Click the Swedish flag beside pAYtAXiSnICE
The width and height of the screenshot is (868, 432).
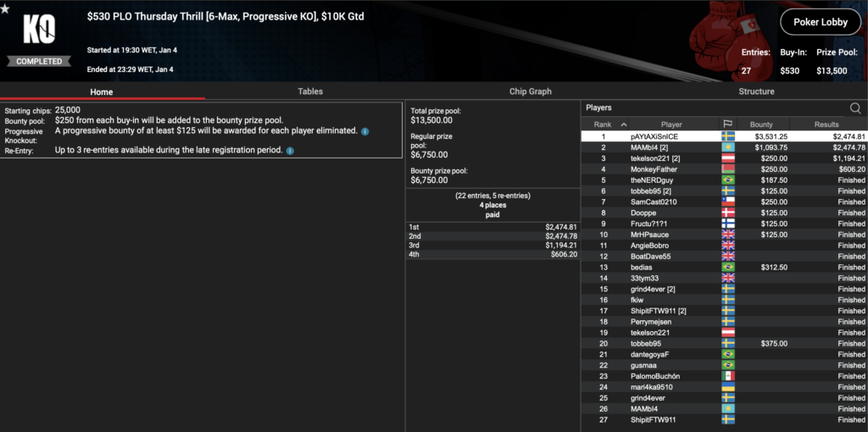(727, 136)
